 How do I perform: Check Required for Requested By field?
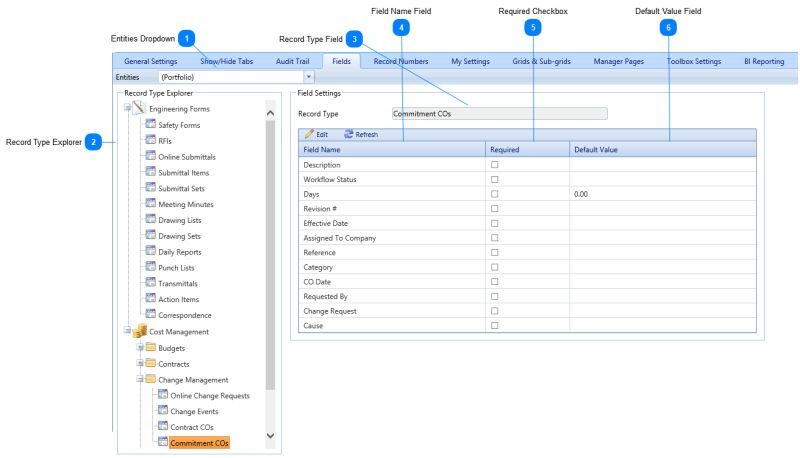494,296
